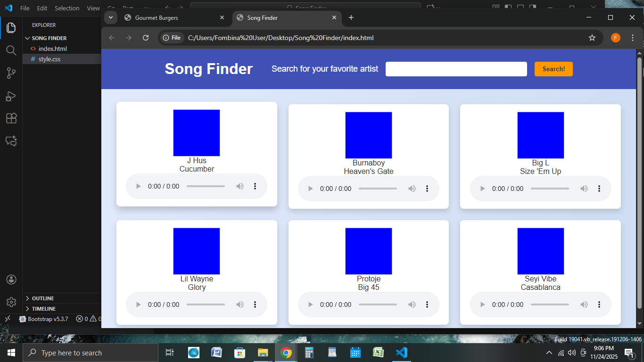This screenshot has height=362, width=644.
Task: Click Bootstrap v5.3.7 in the status bar
Action: coord(44,319)
